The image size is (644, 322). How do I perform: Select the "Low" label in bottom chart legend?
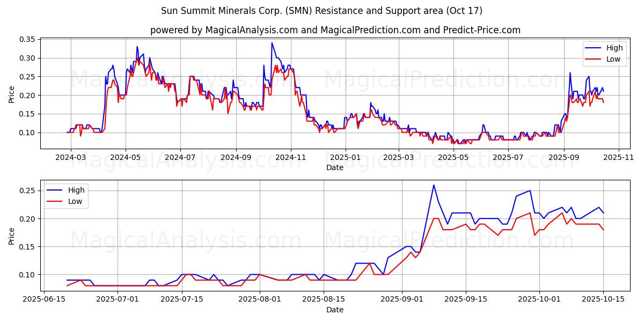pos(77,201)
